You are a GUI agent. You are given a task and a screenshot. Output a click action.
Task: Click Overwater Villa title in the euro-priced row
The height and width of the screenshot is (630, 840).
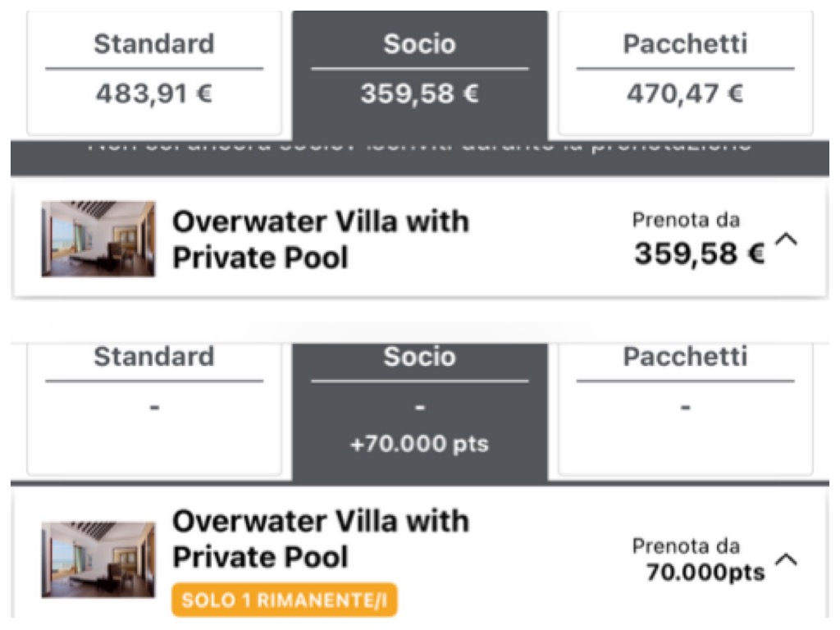[x=321, y=240]
